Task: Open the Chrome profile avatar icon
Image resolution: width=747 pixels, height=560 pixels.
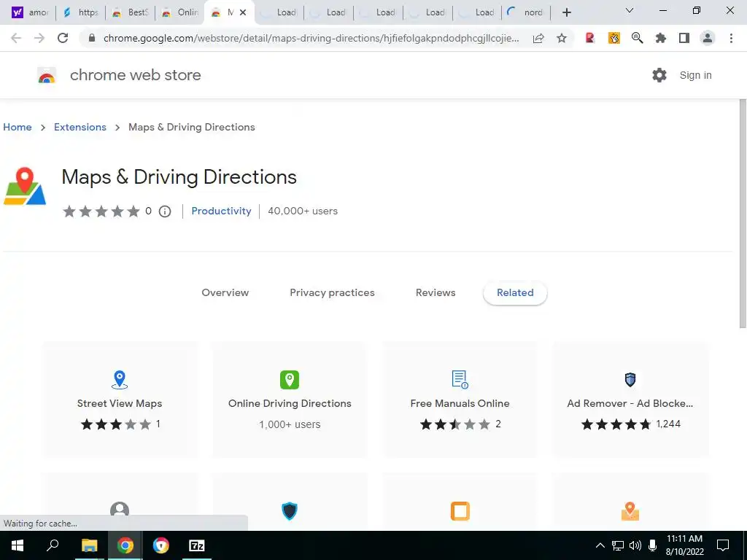Action: 708,38
